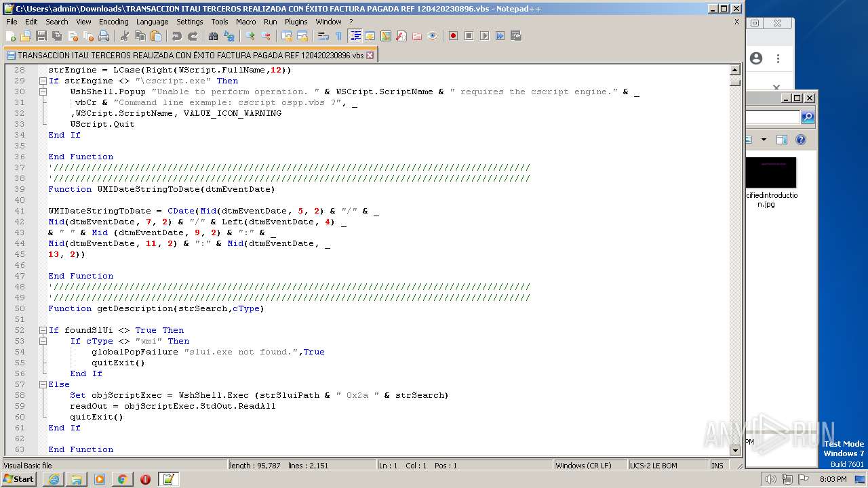Click the Undo arrow toolbar icon

point(176,36)
